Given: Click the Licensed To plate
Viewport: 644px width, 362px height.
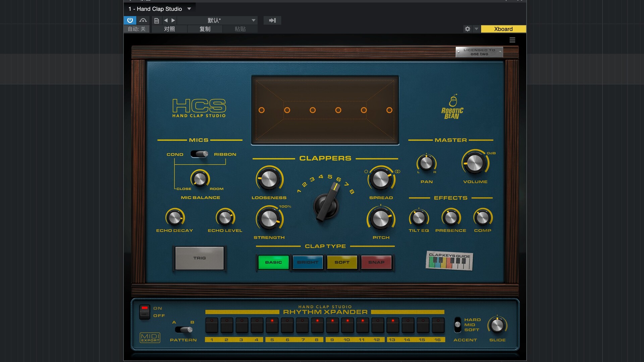Looking at the screenshot, I should (x=479, y=52).
